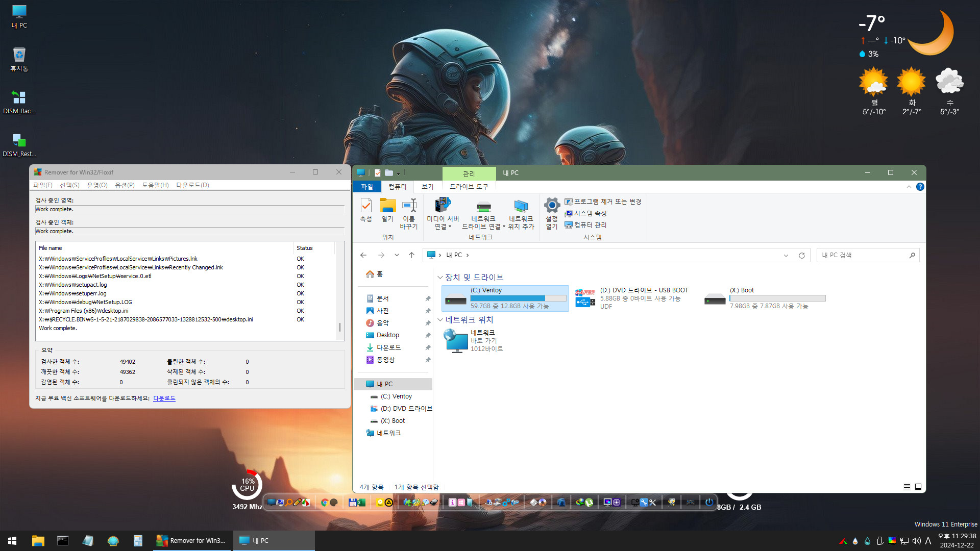The width and height of the screenshot is (980, 551).
Task: Go up one level with the up arrow
Action: [x=411, y=255]
